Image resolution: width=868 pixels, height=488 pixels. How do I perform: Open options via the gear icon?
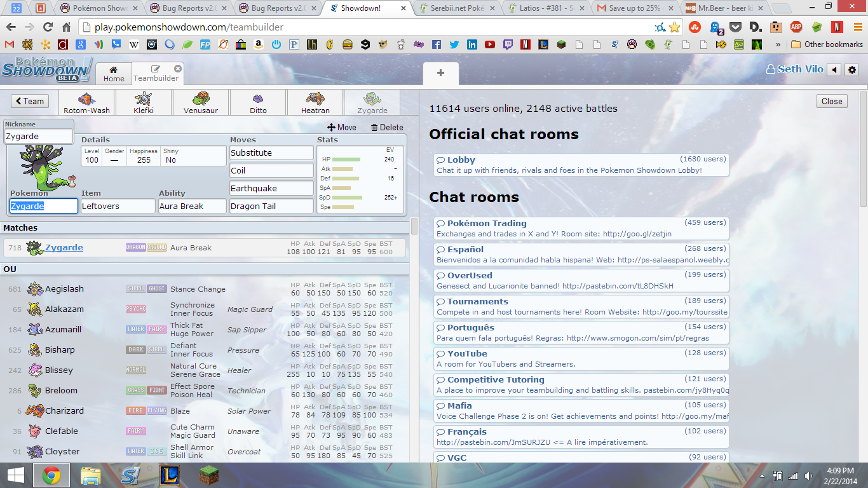[x=853, y=70]
